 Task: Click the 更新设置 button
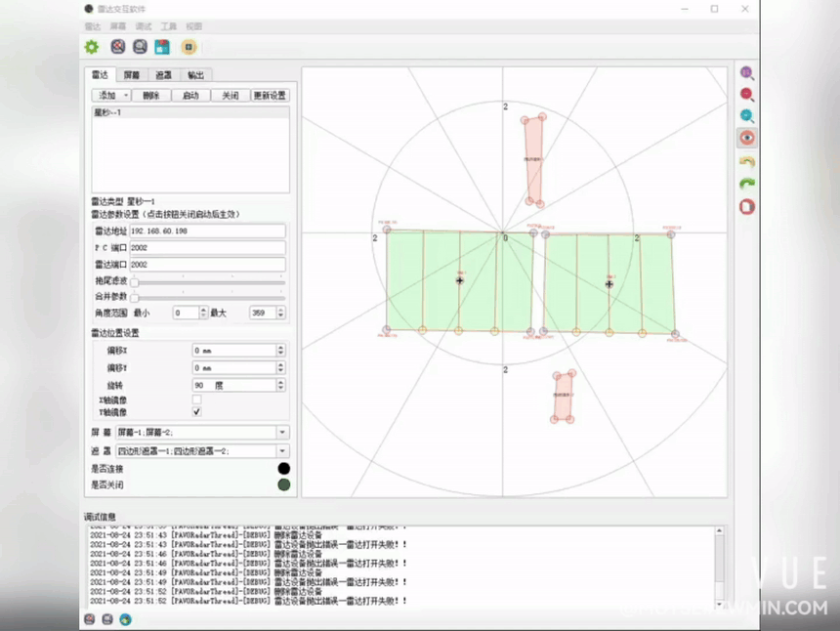coord(270,96)
